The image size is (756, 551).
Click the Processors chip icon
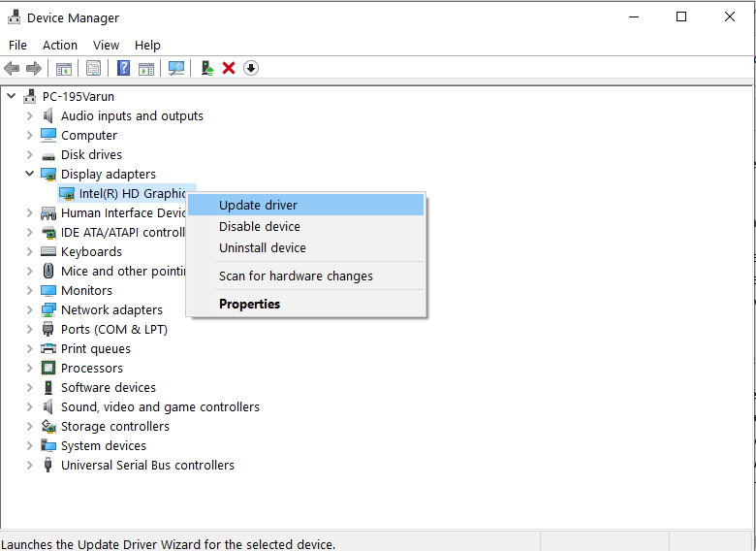point(48,368)
